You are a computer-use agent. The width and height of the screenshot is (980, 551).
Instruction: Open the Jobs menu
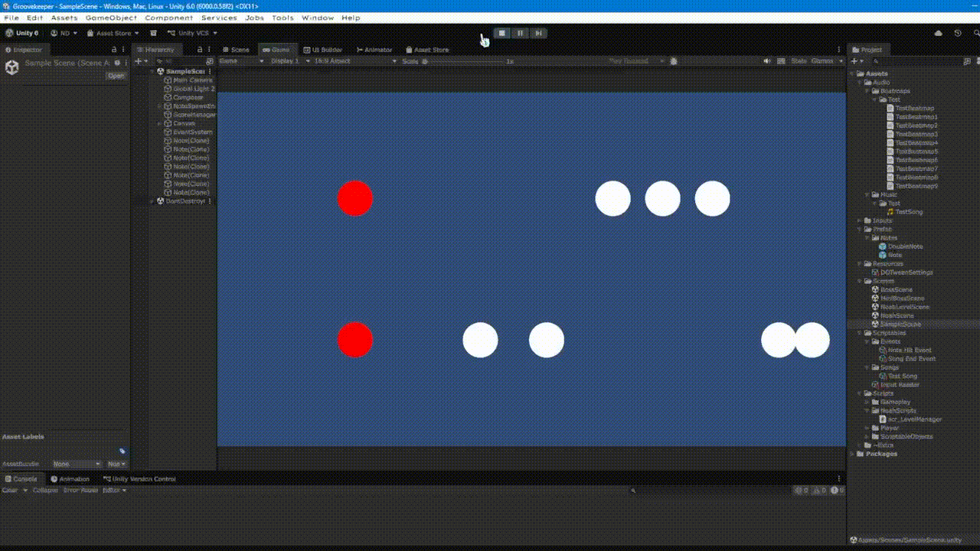(x=255, y=18)
